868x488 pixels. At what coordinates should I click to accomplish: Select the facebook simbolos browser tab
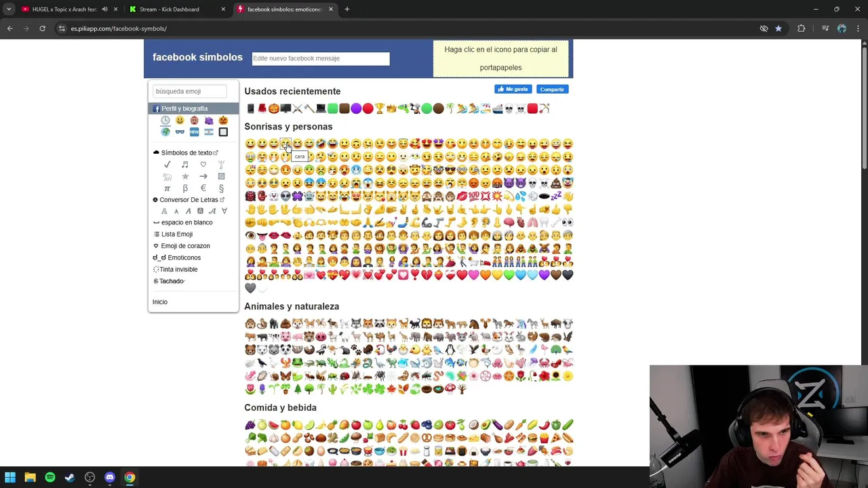pyautogui.click(x=285, y=9)
